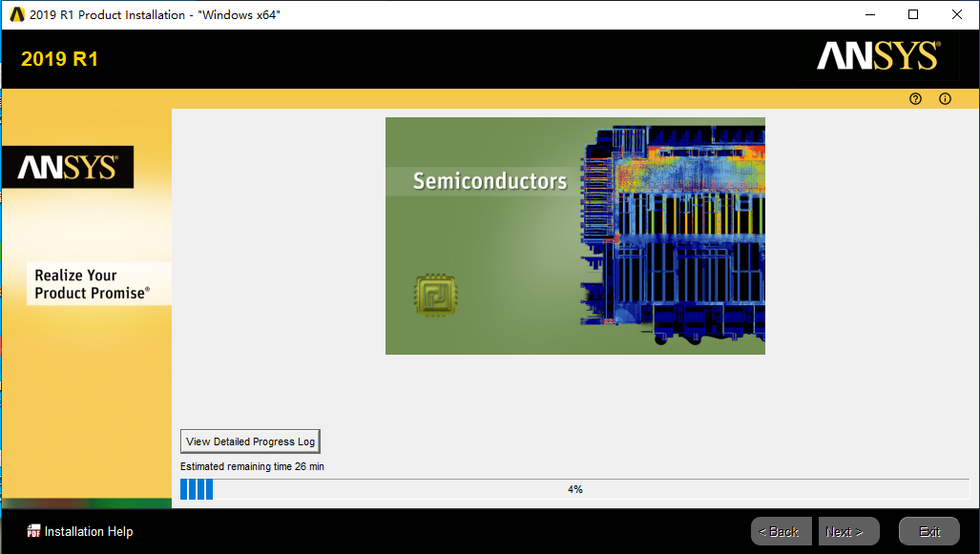980x554 pixels.
Task: Click the Semiconductors title on the banner
Action: click(490, 181)
